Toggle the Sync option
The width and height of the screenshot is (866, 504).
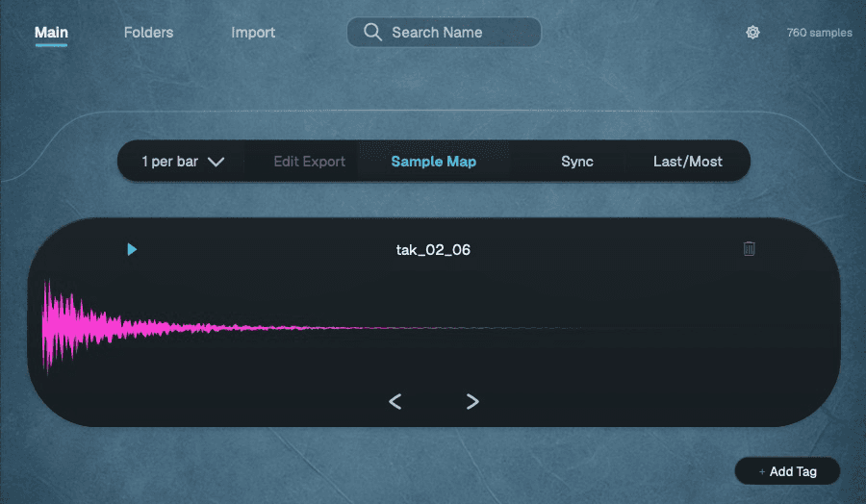click(x=577, y=162)
